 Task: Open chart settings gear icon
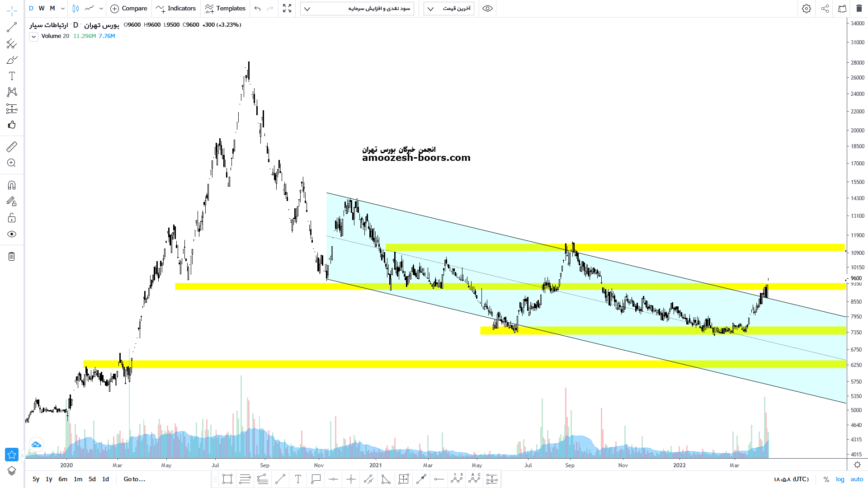807,9
